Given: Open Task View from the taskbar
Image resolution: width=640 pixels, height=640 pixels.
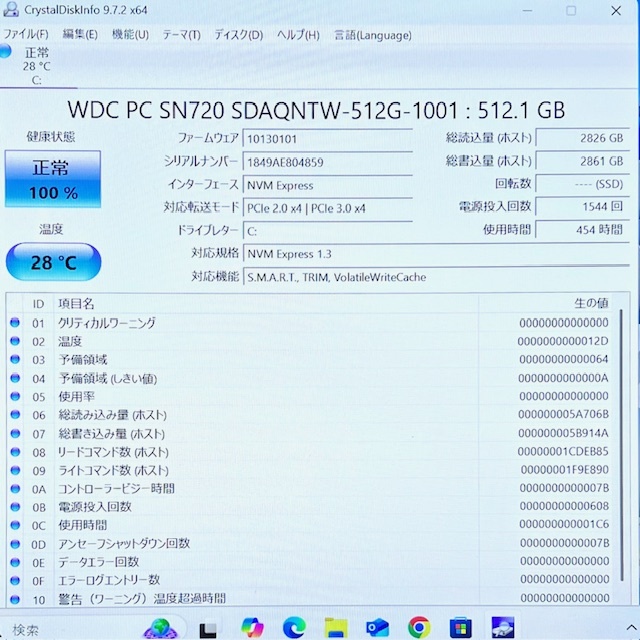Looking at the screenshot, I should point(208,629).
